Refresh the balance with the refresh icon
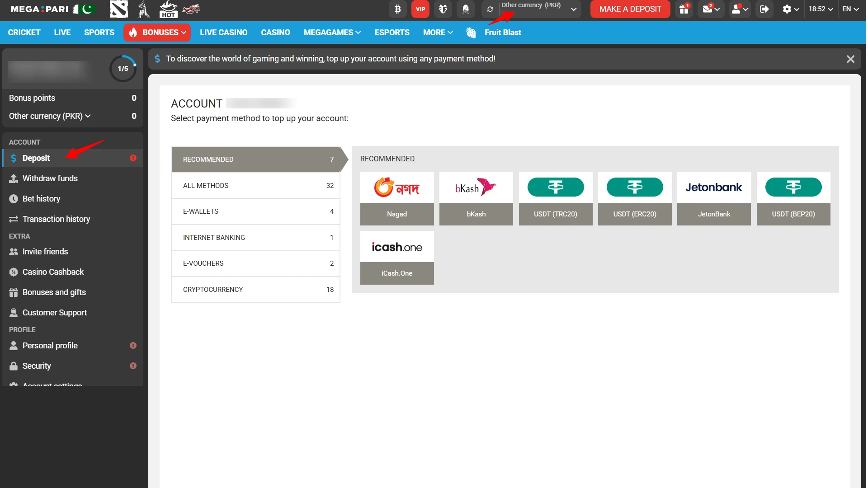The width and height of the screenshot is (868, 488). 491,9
